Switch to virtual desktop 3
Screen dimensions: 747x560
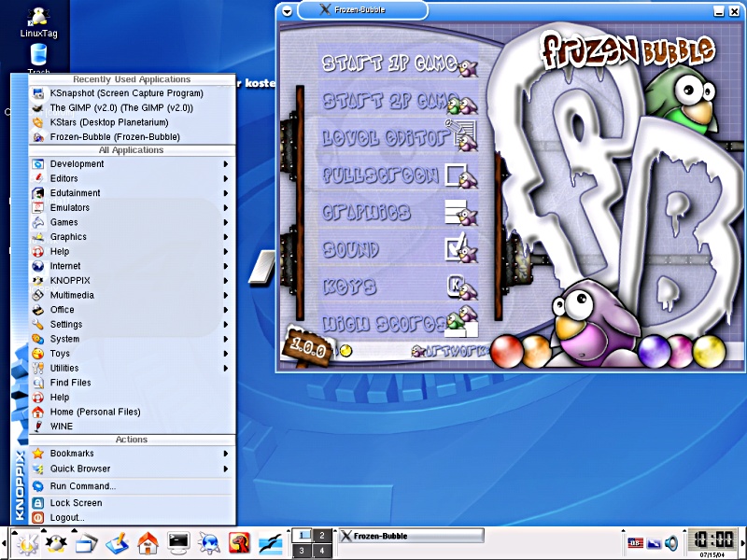click(x=302, y=551)
